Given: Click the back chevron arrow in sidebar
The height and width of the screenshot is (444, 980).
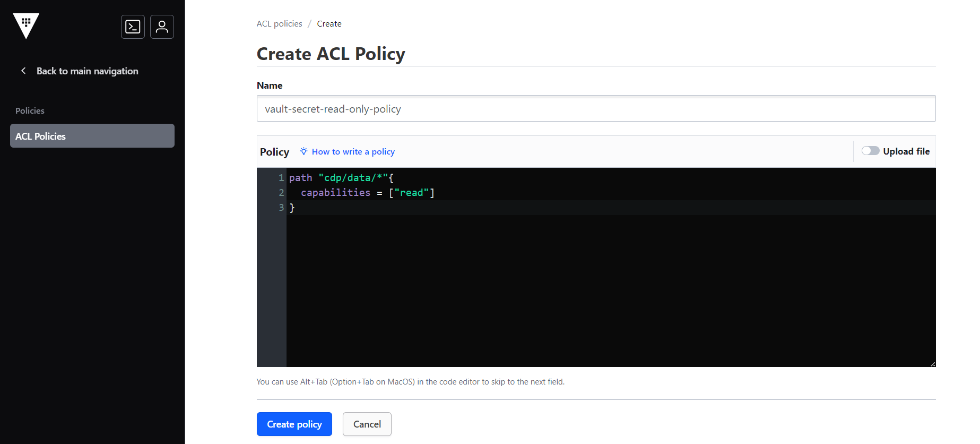Looking at the screenshot, I should click(x=23, y=71).
